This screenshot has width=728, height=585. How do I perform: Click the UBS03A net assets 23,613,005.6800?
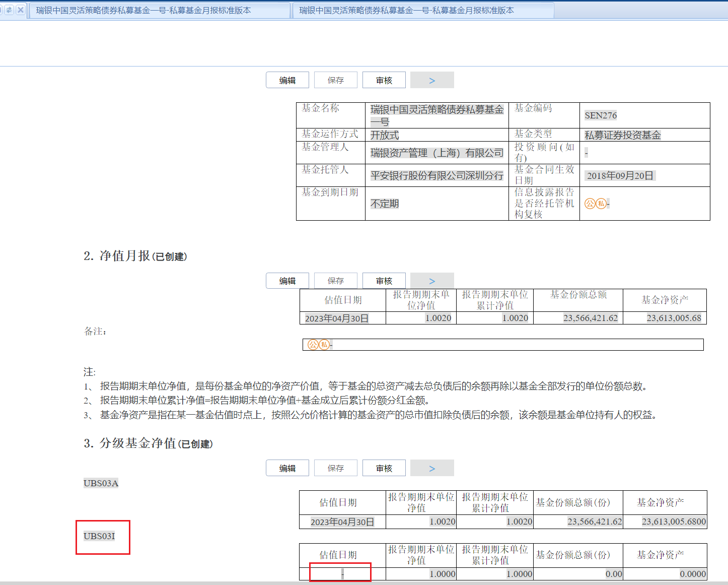(x=674, y=522)
